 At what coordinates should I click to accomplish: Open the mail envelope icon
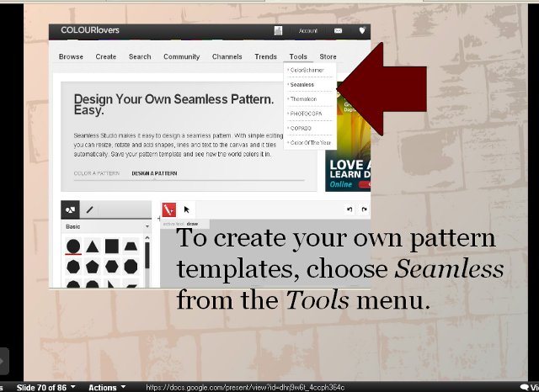pos(338,30)
